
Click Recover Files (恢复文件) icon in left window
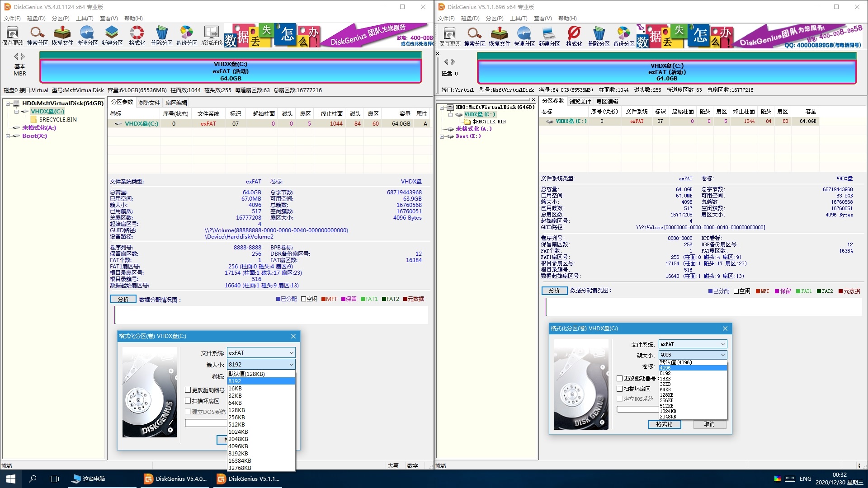coord(62,36)
